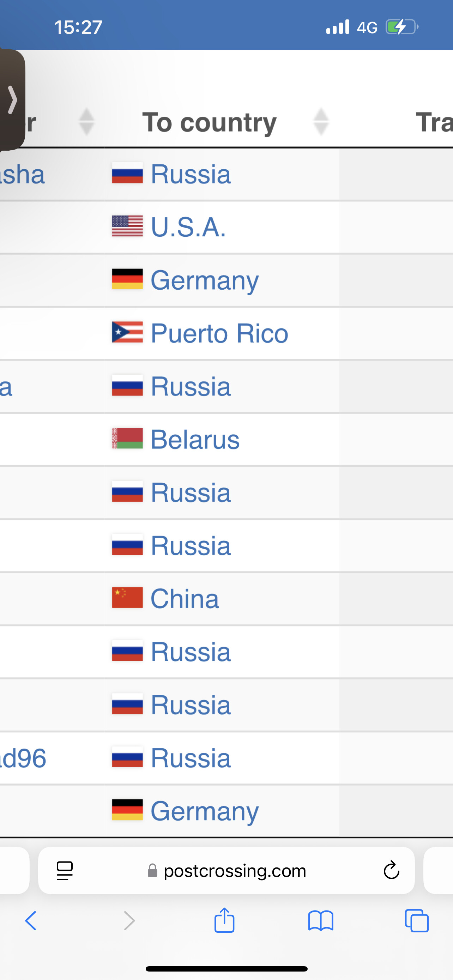This screenshot has height=980, width=453.
Task: Sort the partially hidden left column
Action: point(86,122)
